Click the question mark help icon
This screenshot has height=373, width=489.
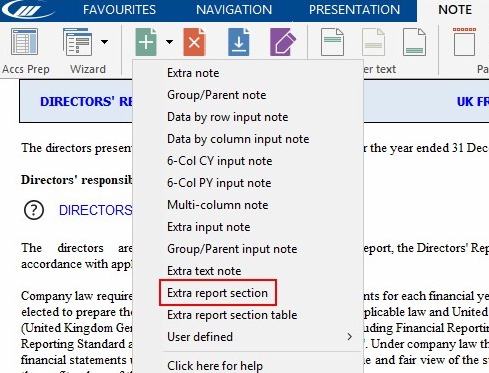coord(34,210)
